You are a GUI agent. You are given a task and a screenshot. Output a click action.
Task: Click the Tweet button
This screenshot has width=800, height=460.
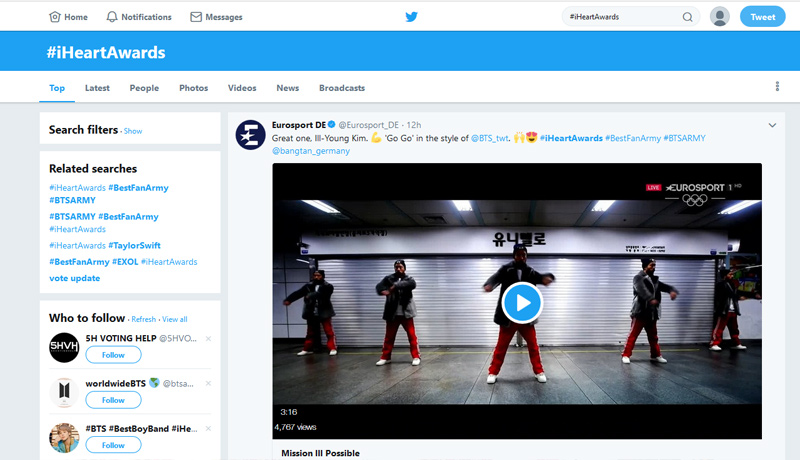click(762, 17)
